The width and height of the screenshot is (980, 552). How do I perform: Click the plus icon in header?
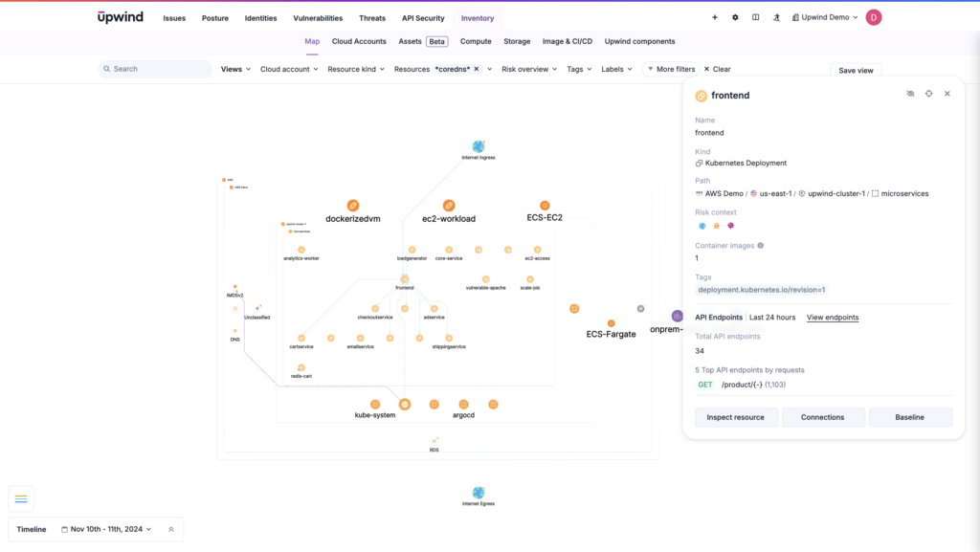pos(714,17)
